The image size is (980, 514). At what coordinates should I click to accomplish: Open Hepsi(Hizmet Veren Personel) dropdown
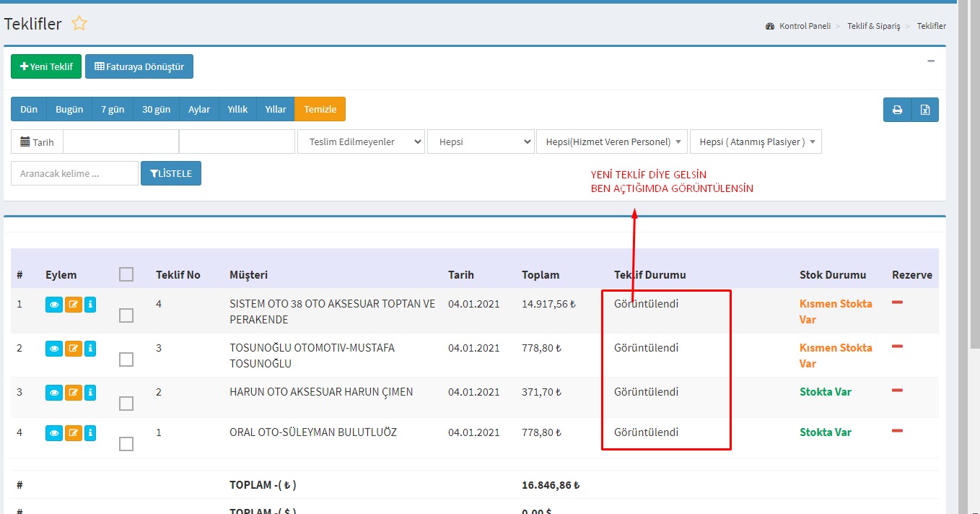click(612, 142)
